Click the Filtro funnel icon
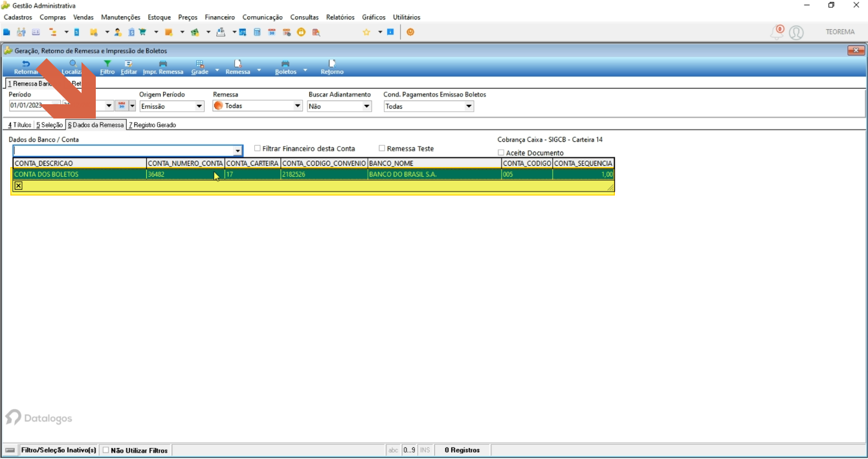 pos(107,64)
